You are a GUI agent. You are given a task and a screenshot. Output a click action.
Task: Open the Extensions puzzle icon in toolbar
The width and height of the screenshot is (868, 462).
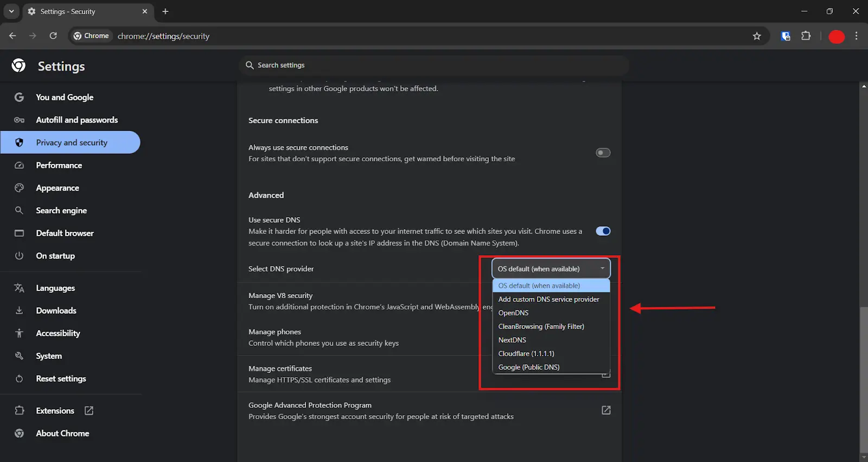806,36
